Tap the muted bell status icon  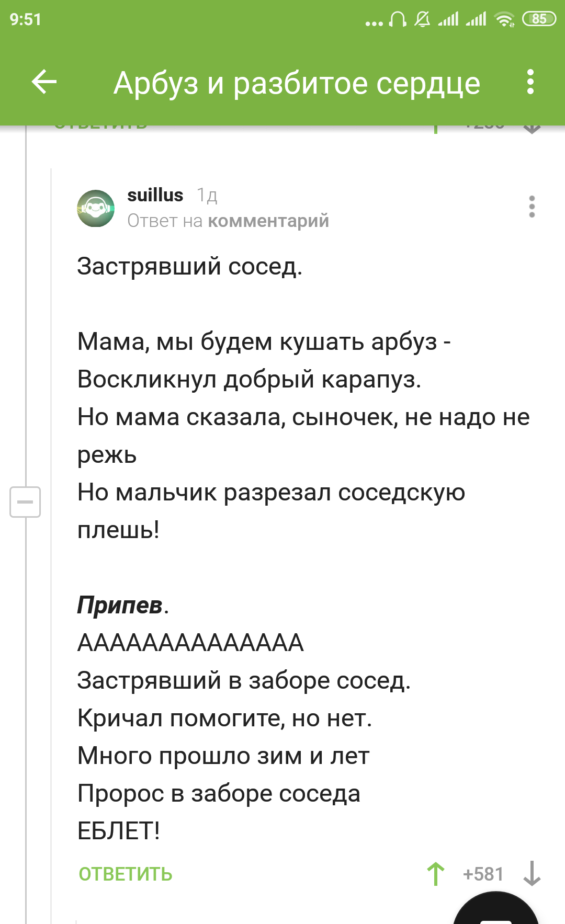coord(422,19)
